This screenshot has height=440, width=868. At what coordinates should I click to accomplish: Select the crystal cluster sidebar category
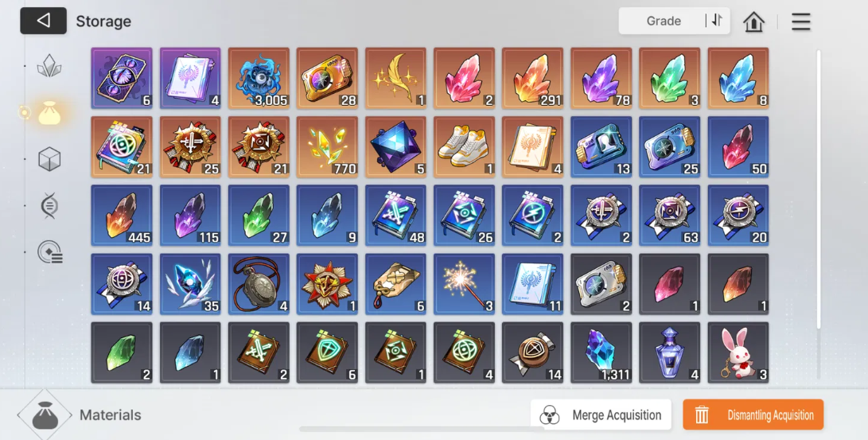point(49,66)
